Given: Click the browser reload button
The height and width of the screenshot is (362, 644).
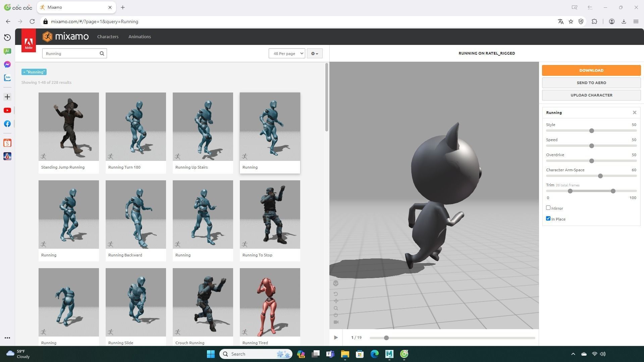Looking at the screenshot, I should [32, 21].
